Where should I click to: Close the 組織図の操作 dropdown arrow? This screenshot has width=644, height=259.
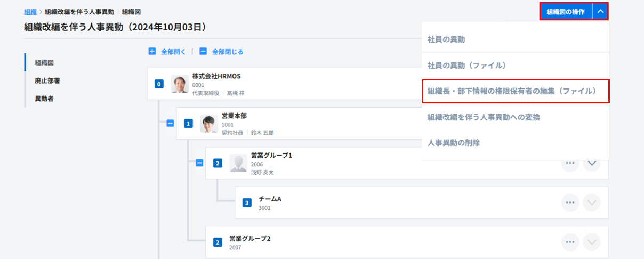(x=600, y=11)
